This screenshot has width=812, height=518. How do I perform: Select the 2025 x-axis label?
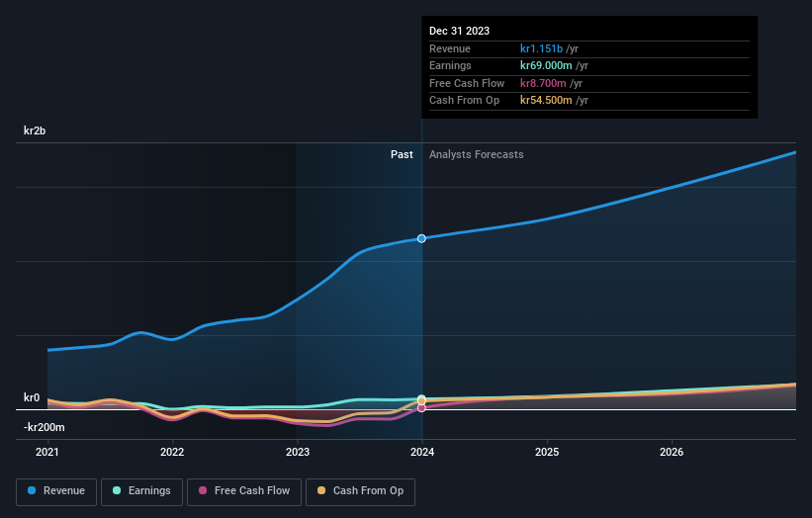coord(547,452)
